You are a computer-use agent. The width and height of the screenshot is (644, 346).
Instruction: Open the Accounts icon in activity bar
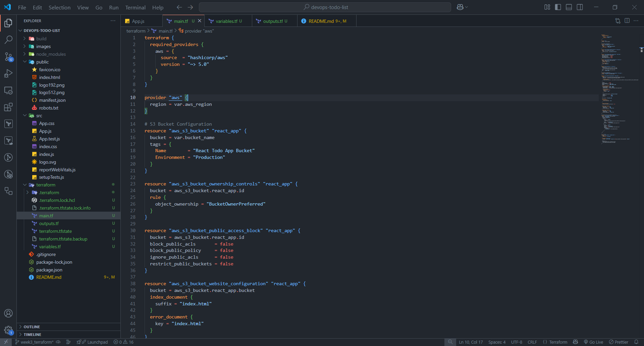click(8, 313)
